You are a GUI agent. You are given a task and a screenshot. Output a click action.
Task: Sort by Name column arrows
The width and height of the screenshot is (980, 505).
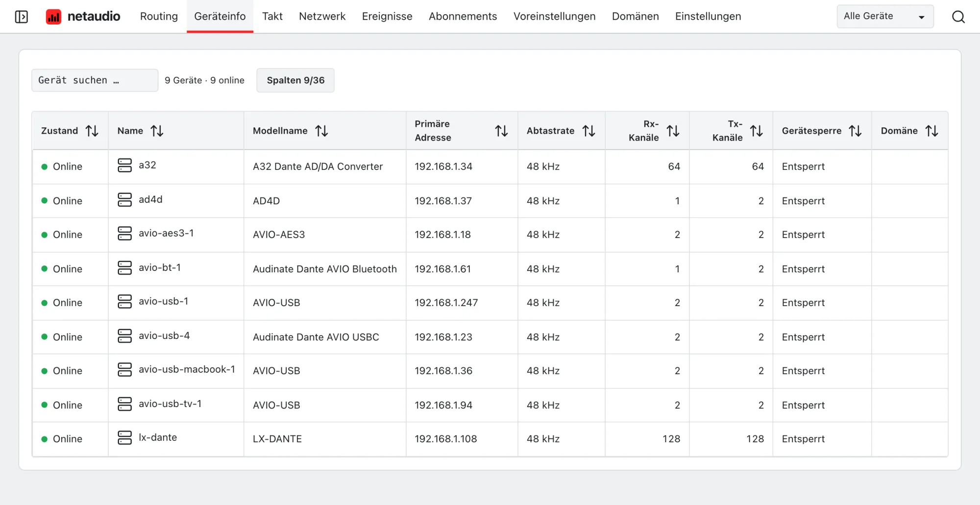click(x=157, y=131)
